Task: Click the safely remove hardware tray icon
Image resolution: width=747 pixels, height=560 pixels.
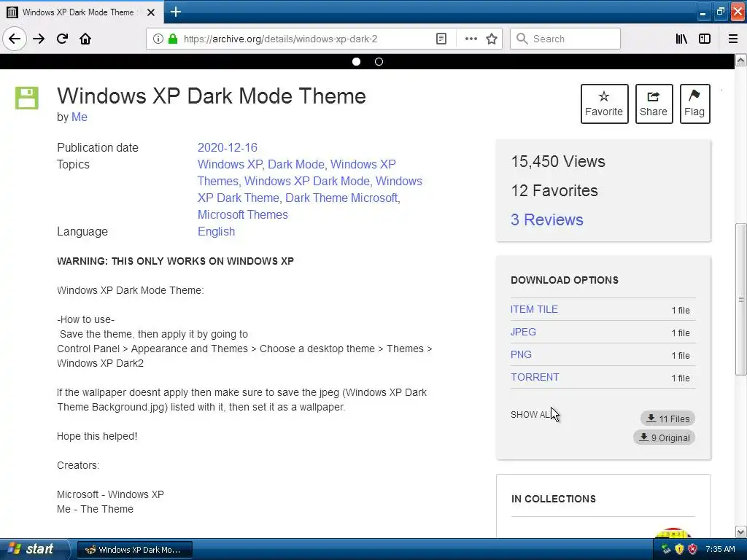Action: point(666,549)
